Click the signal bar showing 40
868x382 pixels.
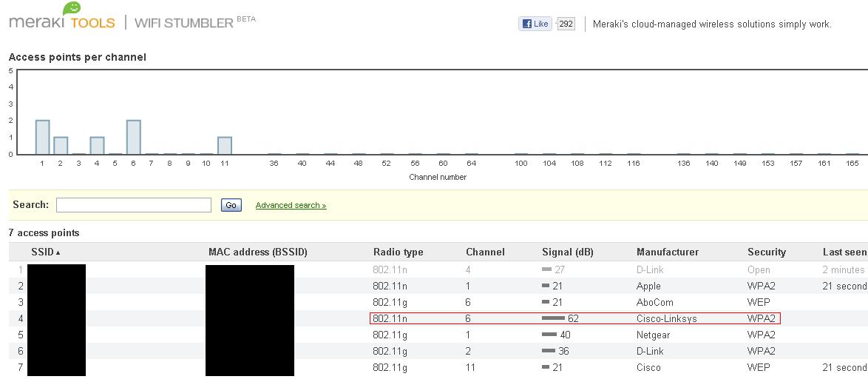tap(549, 335)
